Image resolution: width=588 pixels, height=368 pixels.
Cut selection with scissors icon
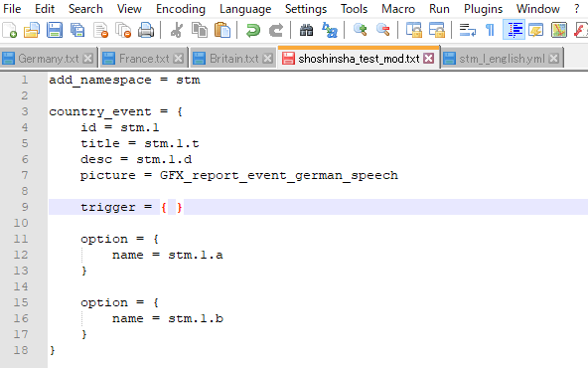click(176, 30)
